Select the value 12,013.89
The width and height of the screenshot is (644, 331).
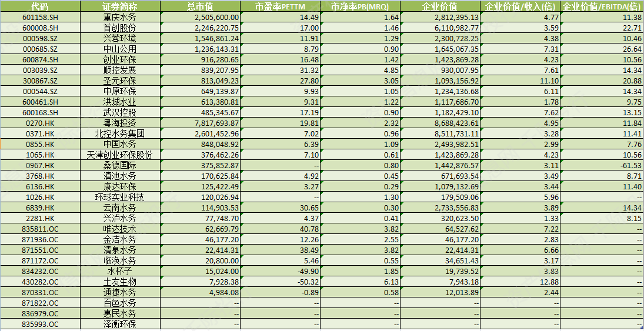pyautogui.click(x=439, y=292)
